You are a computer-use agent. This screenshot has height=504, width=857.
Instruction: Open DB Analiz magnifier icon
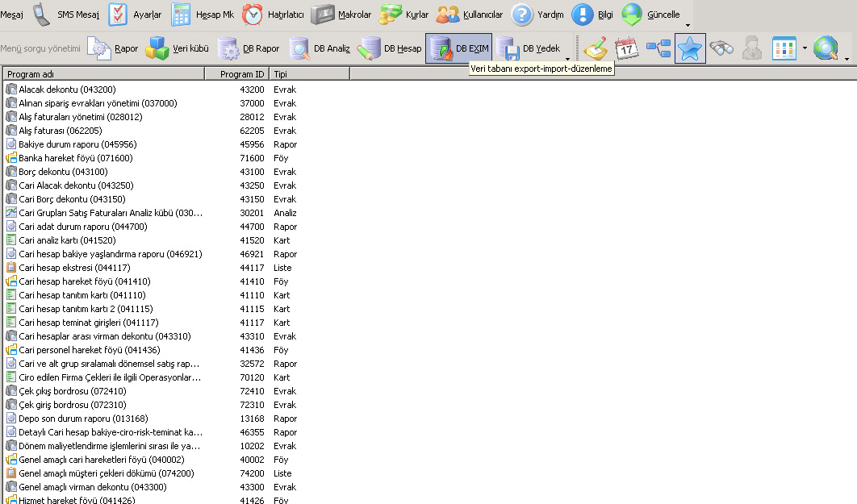point(299,48)
